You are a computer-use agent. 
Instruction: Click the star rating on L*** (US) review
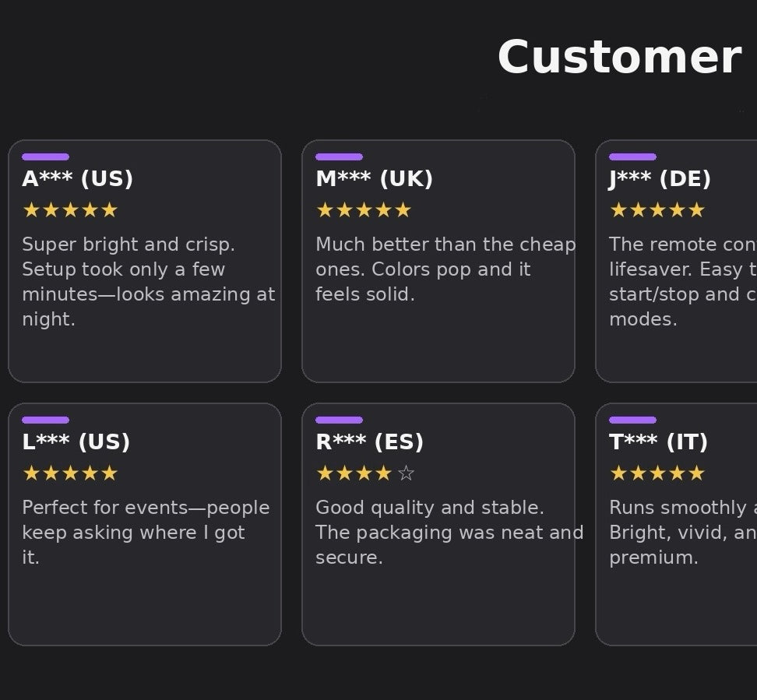(x=70, y=473)
